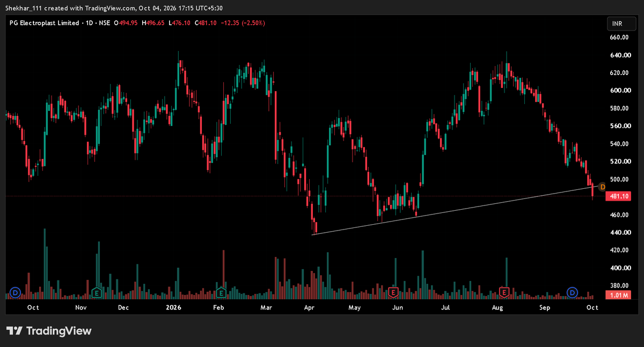Click the 380.00 price axis label
644x347 pixels.
coord(619,286)
